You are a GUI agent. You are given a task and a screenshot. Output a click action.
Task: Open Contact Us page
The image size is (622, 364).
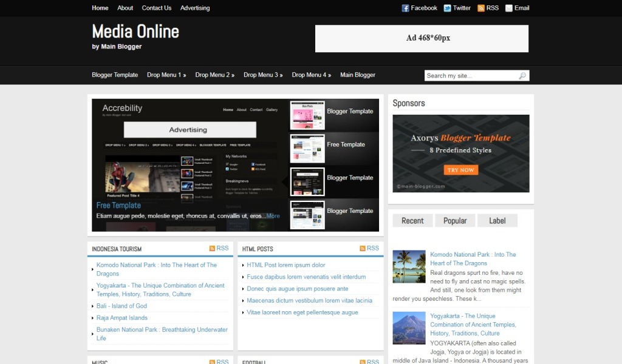156,8
